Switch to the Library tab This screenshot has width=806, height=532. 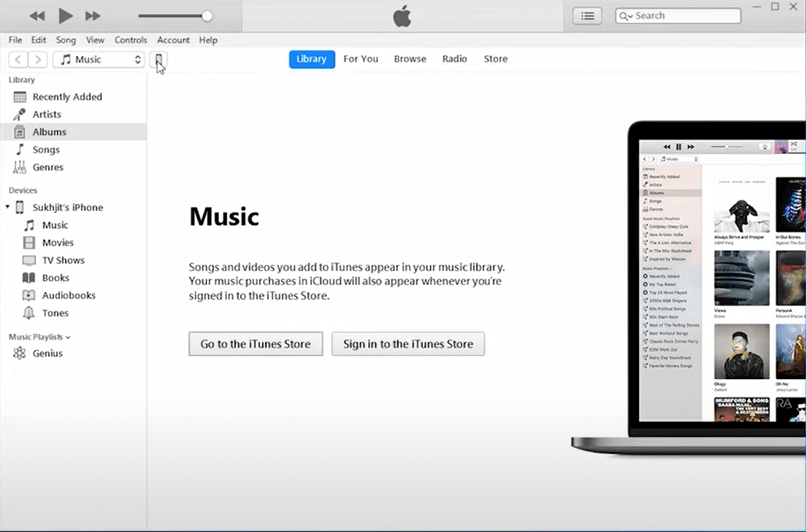[x=311, y=59]
